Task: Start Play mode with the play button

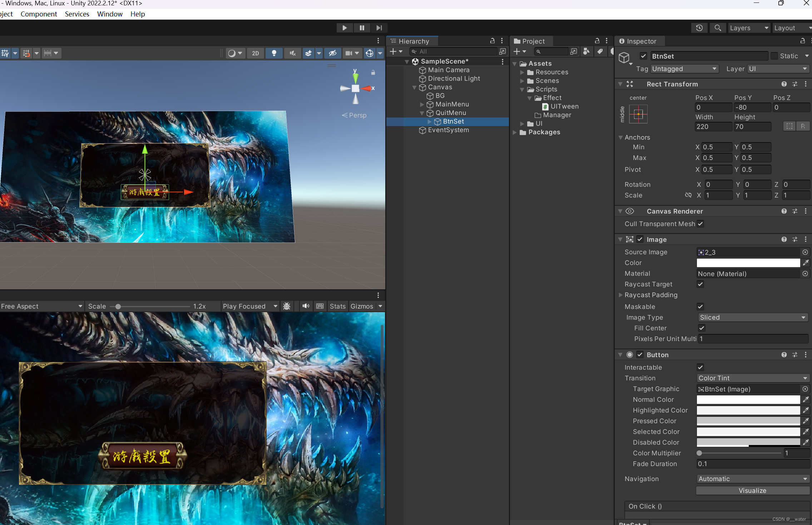Action: [x=345, y=28]
